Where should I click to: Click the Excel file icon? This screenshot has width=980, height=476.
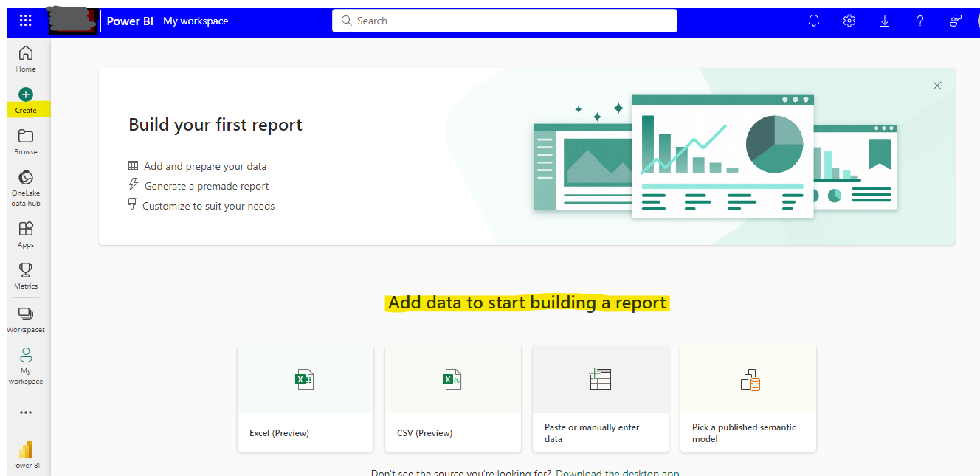(x=305, y=379)
